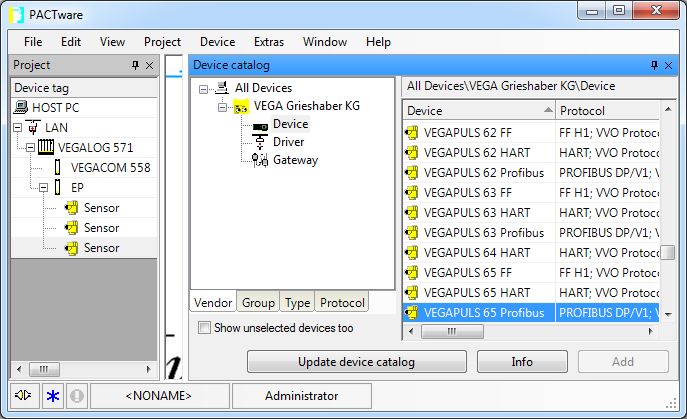687x419 pixels.
Task: Click the VEGACOM 558 module icon
Action: point(57,167)
